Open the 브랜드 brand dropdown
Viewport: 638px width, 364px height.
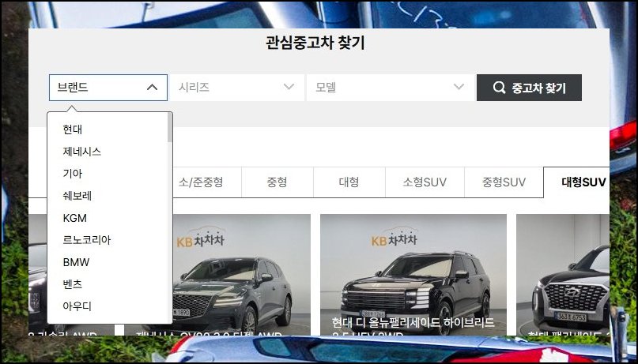coord(108,88)
